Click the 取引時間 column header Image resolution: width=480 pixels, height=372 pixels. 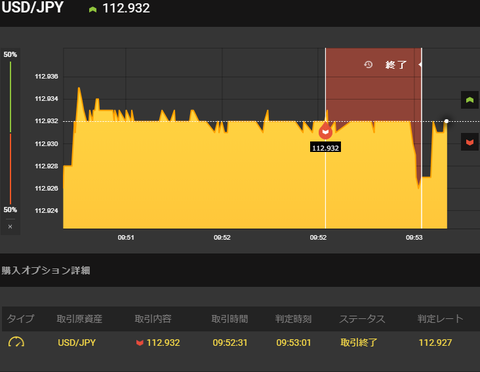click(230, 319)
